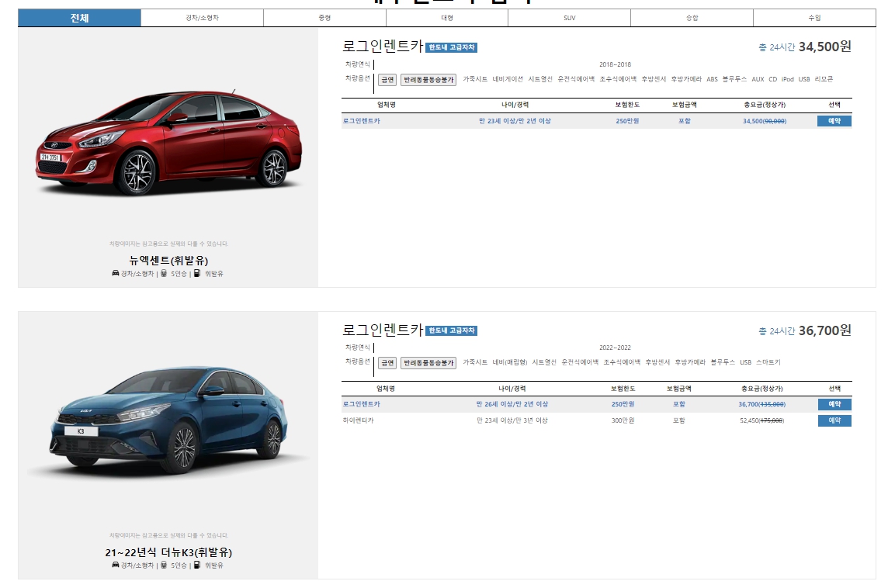Click fuel pump icon under 뉴엑센트
Screen dimensions: 888x588
pos(197,273)
